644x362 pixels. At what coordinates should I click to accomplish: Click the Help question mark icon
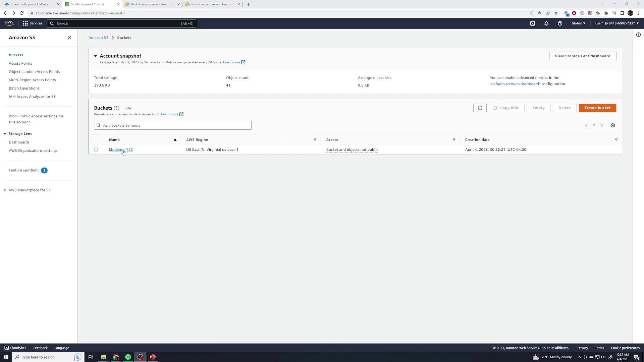560,23
